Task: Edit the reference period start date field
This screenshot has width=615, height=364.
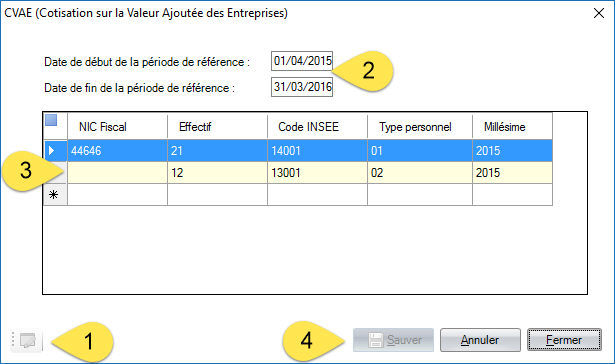Action: coord(302,61)
